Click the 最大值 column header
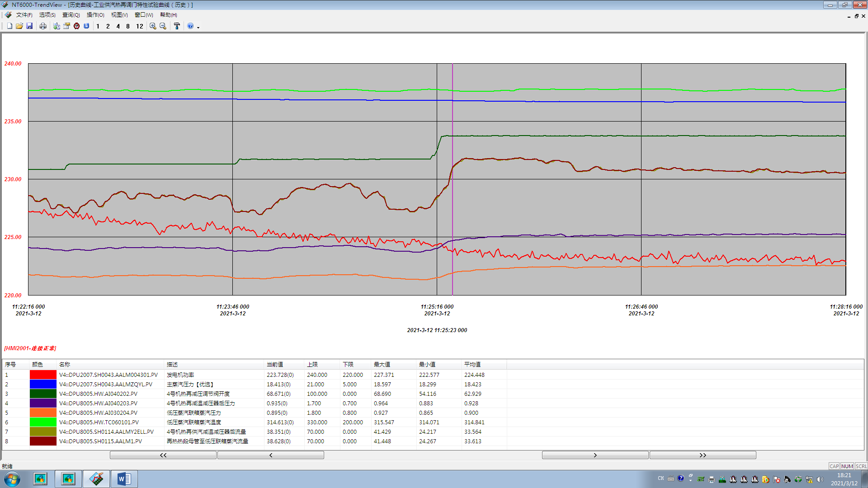Screen dimensions: 868x488 tap(393, 364)
